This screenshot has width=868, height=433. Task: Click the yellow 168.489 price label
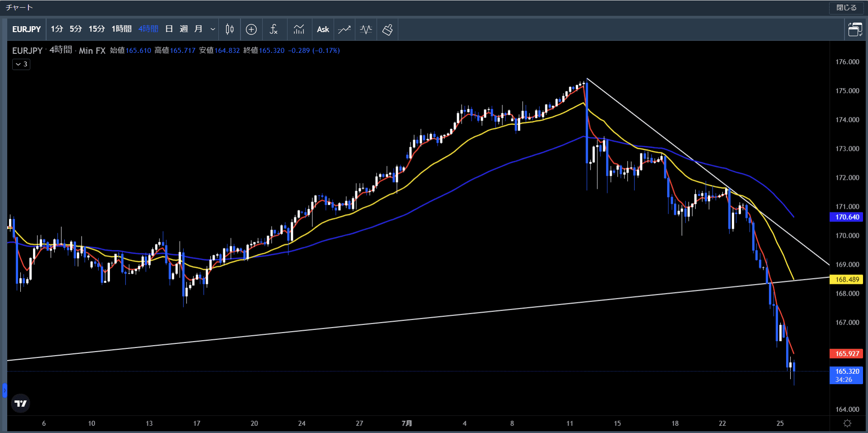[847, 279]
